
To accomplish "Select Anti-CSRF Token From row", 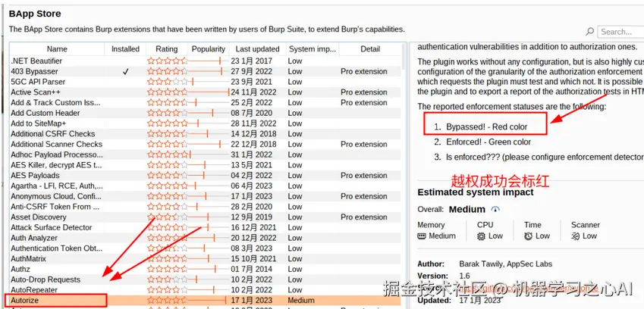I will (x=206, y=207).
